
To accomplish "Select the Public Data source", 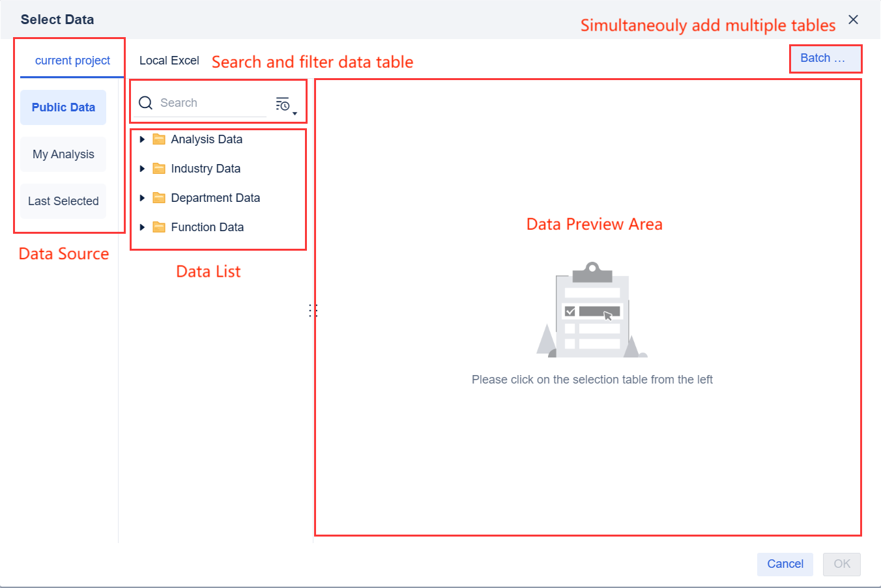I will click(63, 107).
